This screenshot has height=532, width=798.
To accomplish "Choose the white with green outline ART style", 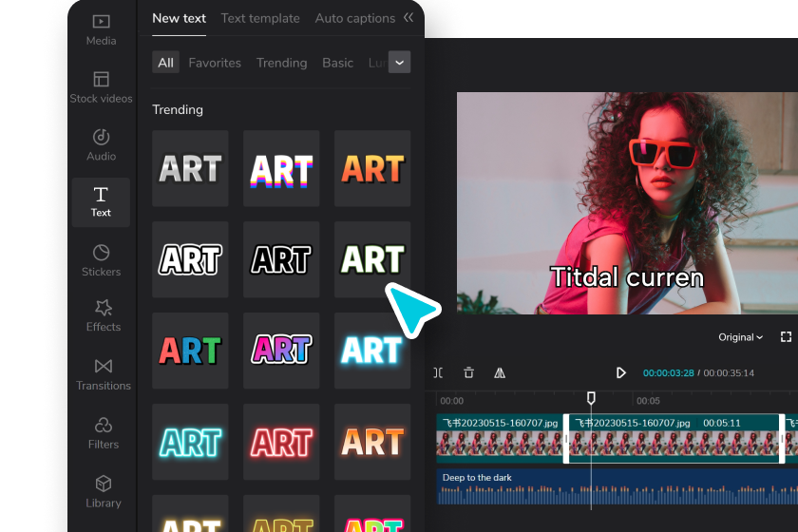I will point(372,259).
